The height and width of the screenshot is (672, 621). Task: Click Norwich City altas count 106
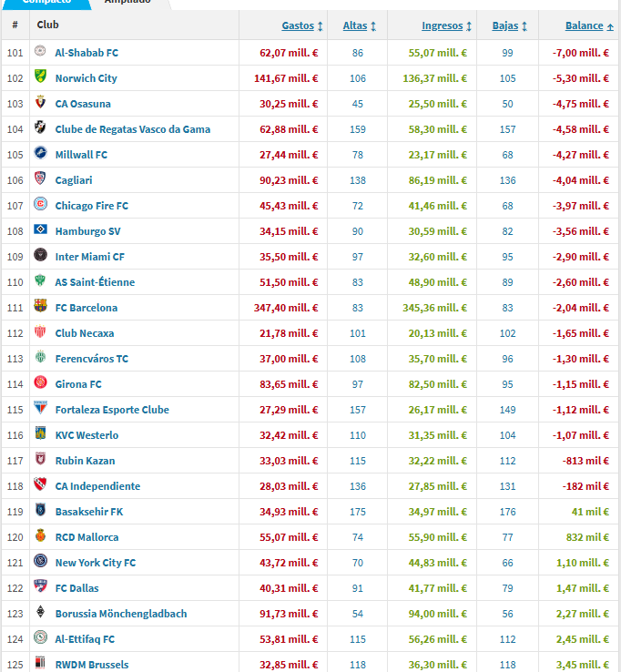pyautogui.click(x=358, y=78)
